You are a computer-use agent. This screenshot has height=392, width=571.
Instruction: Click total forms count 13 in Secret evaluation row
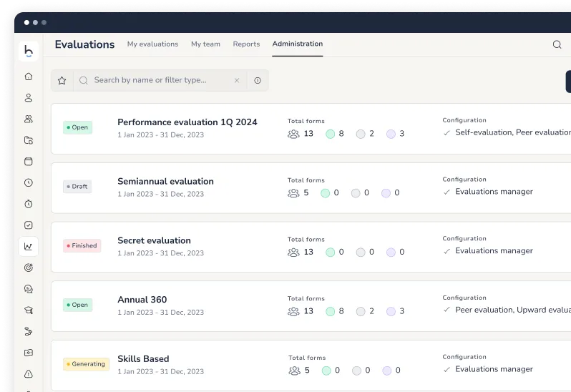(x=308, y=252)
